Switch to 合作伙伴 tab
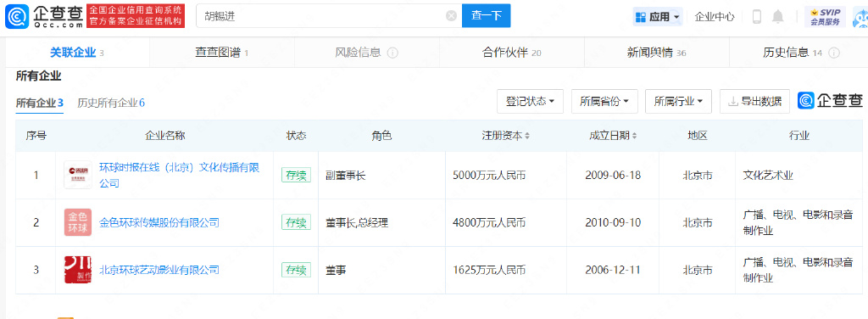This screenshot has width=868, height=319. (511, 53)
